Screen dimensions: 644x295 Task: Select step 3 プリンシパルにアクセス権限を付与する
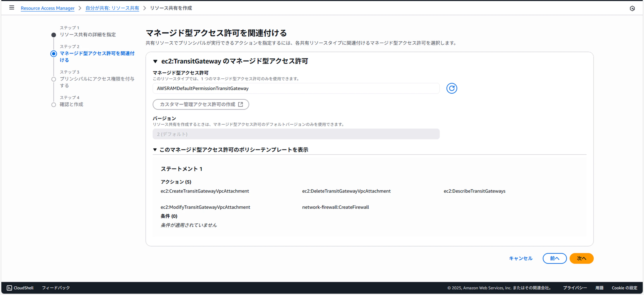[x=97, y=82]
